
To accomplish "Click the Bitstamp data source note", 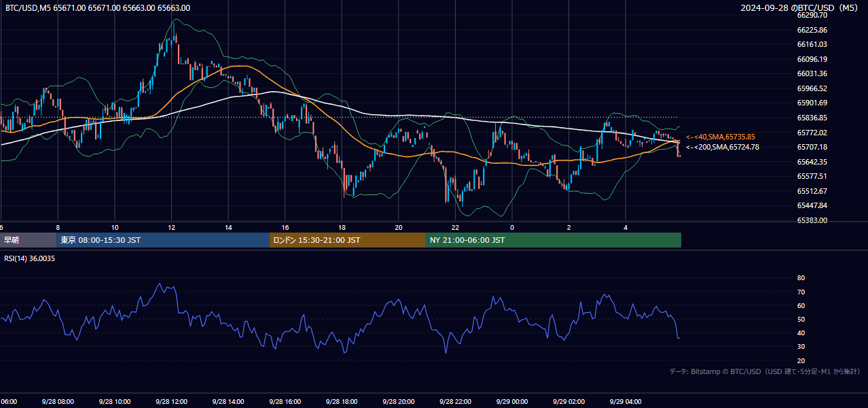I will pyautogui.click(x=765, y=371).
